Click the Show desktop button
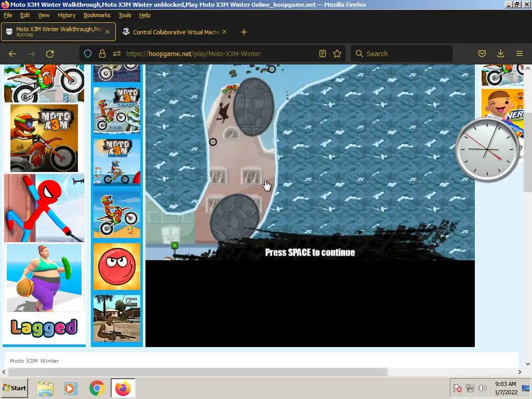Image resolution: width=532 pixels, height=399 pixels. tap(526, 388)
